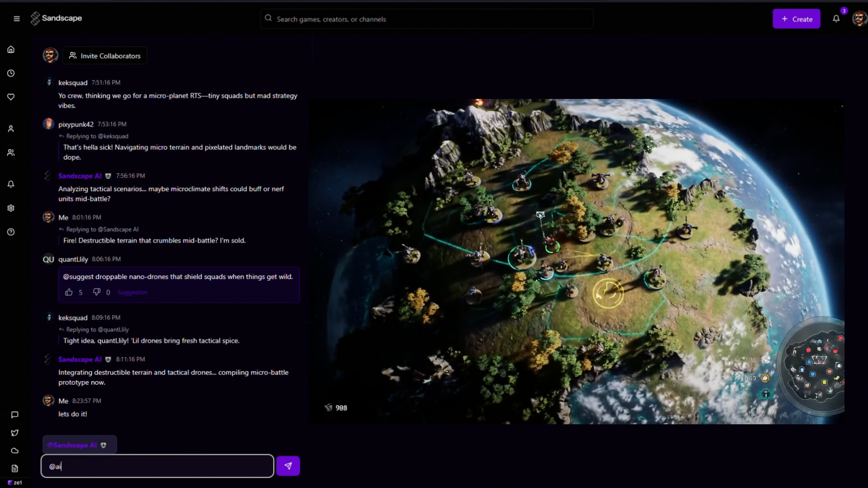Click the zel status item at bottom left
Image resolution: width=868 pixels, height=488 pixels.
coord(15,483)
